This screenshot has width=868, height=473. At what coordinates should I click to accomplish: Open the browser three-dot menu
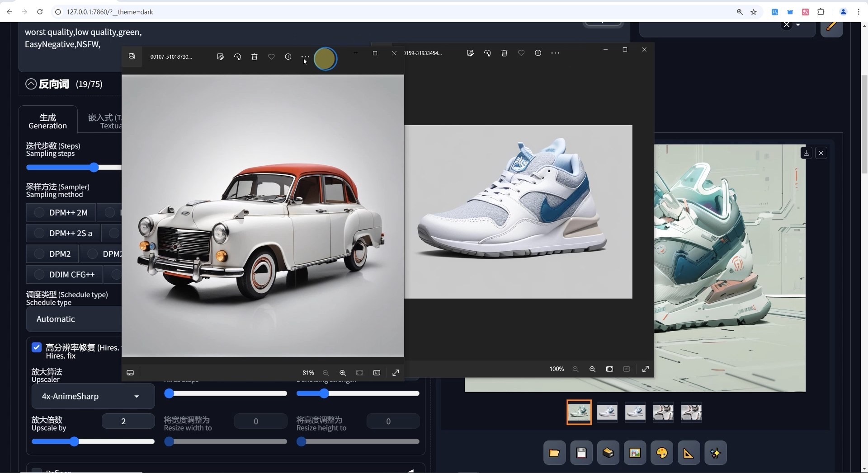pyautogui.click(x=859, y=12)
